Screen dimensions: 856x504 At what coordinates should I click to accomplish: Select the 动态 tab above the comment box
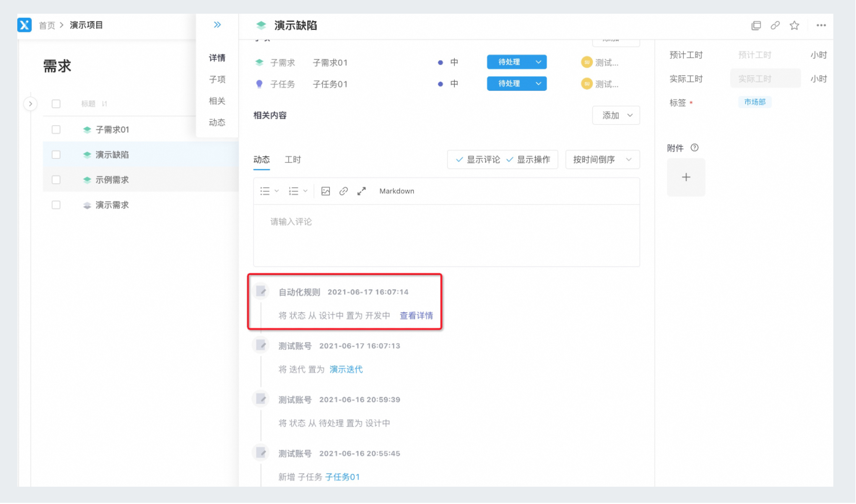[262, 160]
